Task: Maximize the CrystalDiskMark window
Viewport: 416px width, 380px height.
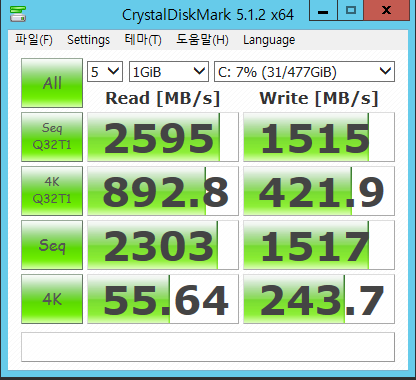Action: point(351,11)
